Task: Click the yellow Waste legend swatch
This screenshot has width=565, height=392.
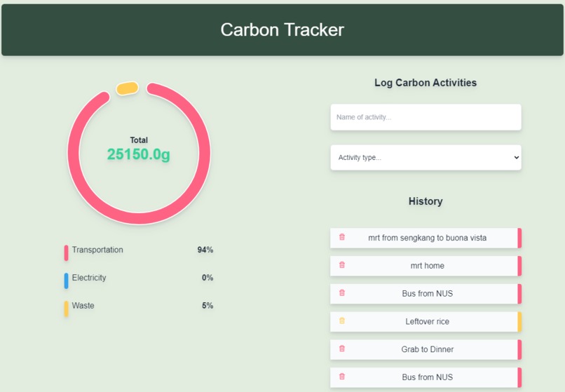Action: tap(67, 309)
